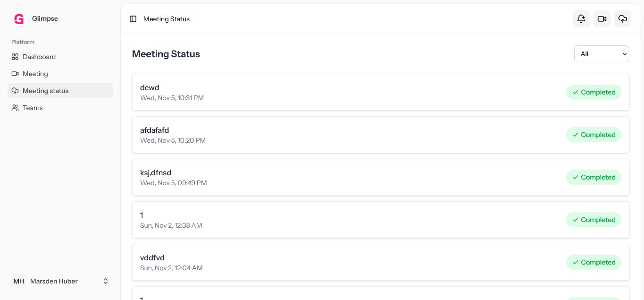The height and width of the screenshot is (300, 644).
Task: Toggle the sidebar panel icon
Action: click(133, 19)
